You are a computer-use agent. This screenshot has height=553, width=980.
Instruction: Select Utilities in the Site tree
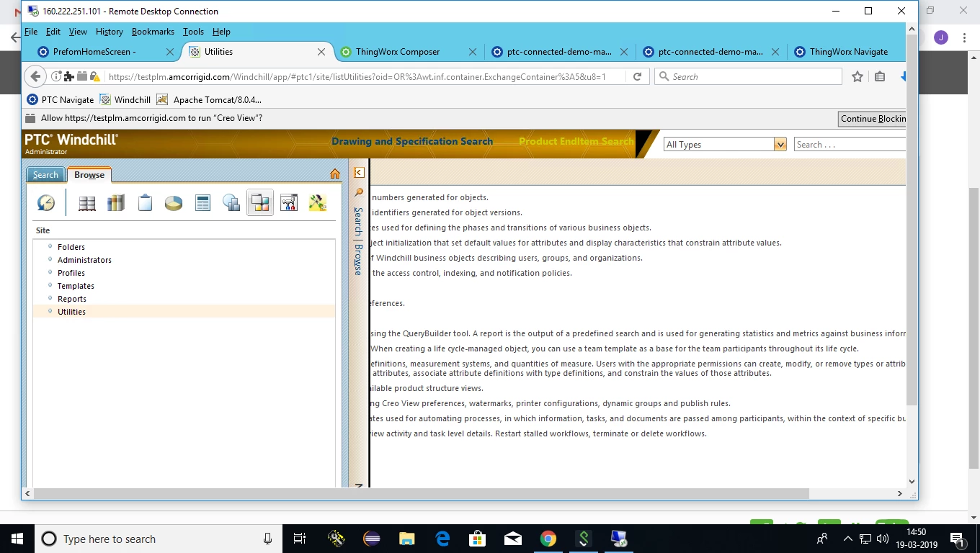(71, 312)
